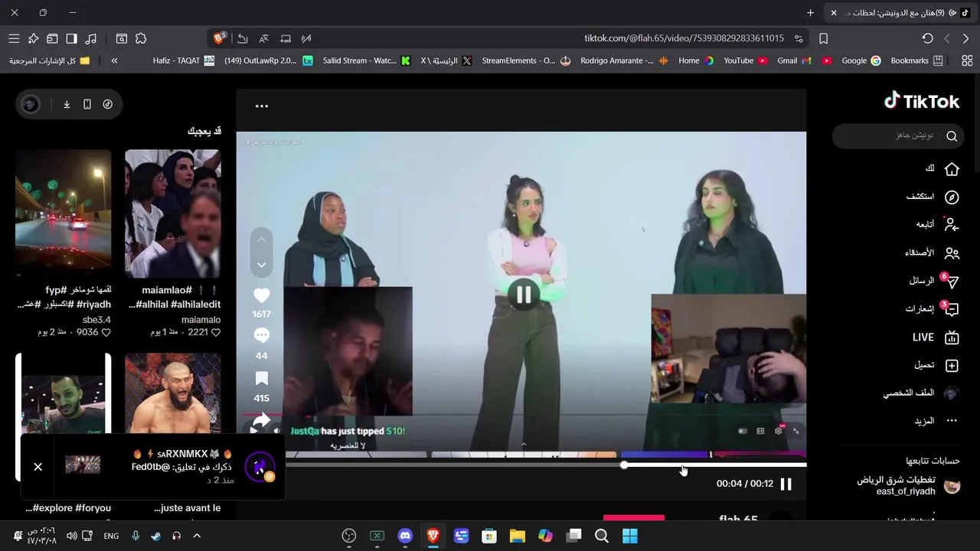980x551 pixels.
Task: Open the MMA fighter recommended thumbnail
Action: (173, 393)
